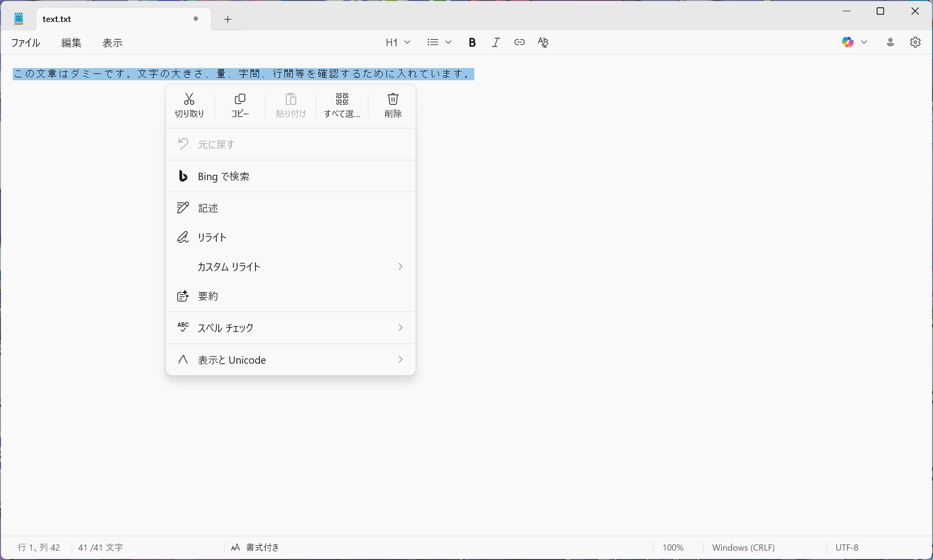
Task: Add a new tab with plus button
Action: point(228,19)
